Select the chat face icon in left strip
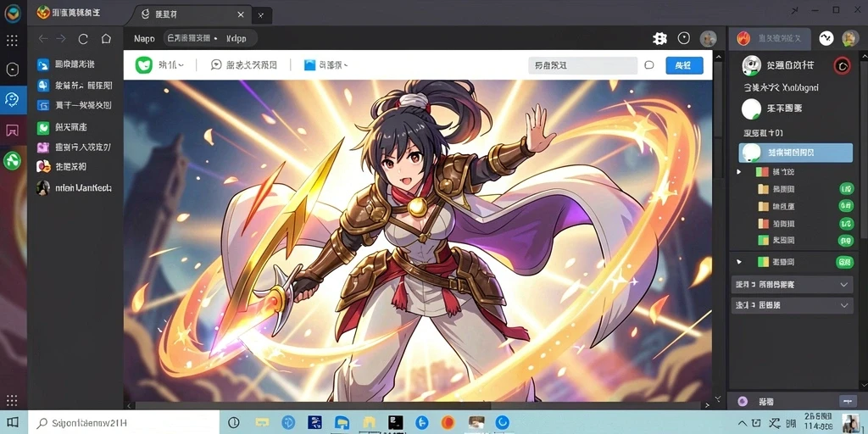The image size is (868, 434). click(x=12, y=100)
